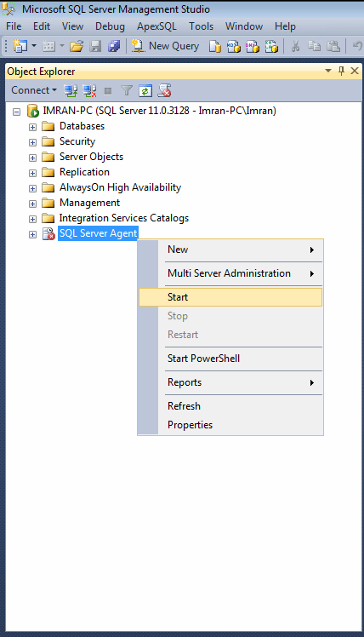Click the Paste clipboard icon
This screenshot has width=364, height=637.
333,46
